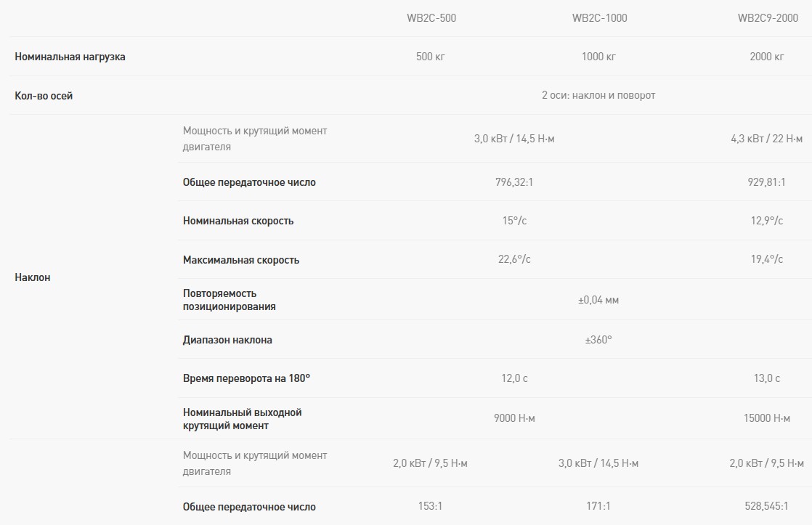Select the 15000 Н·м torque value
This screenshot has width=812, height=525.
click(767, 418)
